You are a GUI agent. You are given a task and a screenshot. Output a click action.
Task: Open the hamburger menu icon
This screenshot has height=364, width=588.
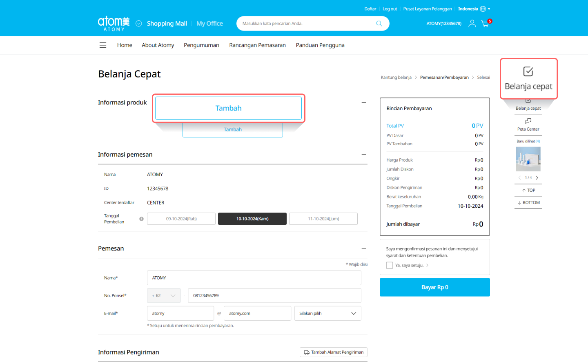103,45
